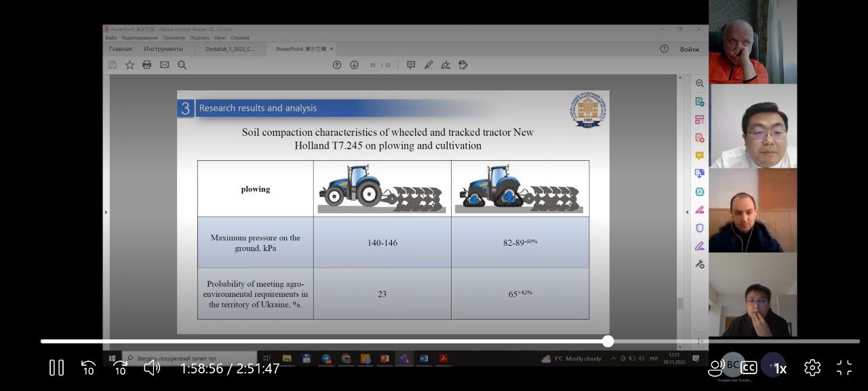Open Create PDF tool in right panel
Viewport: 868px width, 391px height.
(700, 138)
